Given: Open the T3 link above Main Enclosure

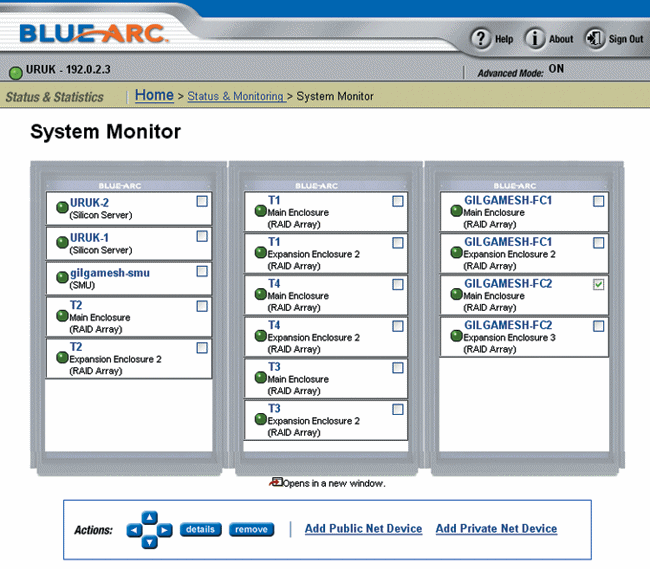Looking at the screenshot, I should pos(274,367).
